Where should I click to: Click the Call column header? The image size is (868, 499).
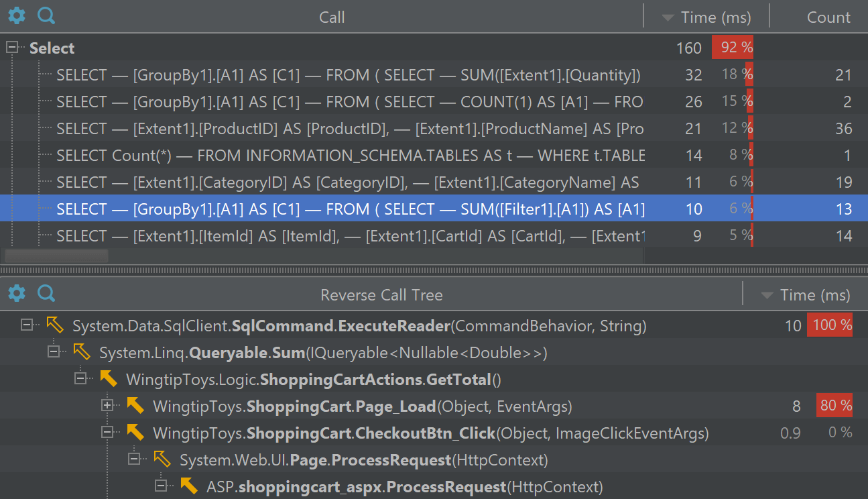click(x=332, y=17)
